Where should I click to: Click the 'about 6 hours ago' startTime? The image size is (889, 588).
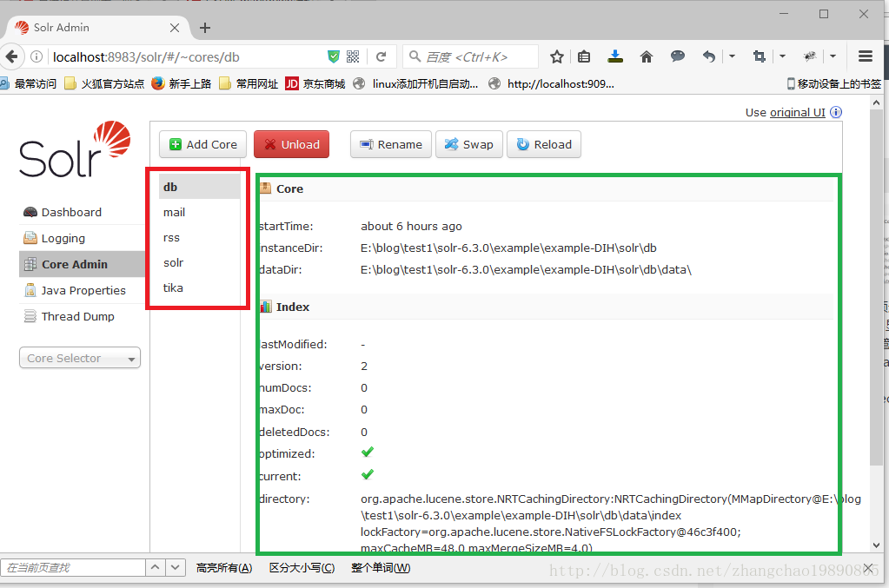click(411, 226)
